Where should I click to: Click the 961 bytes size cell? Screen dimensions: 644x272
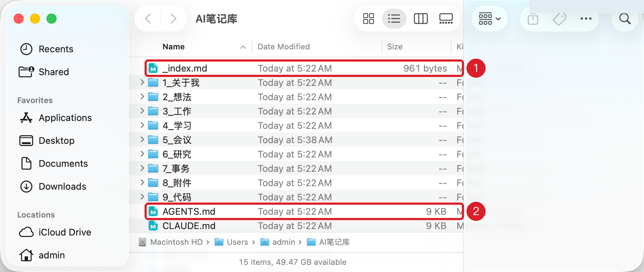(425, 68)
